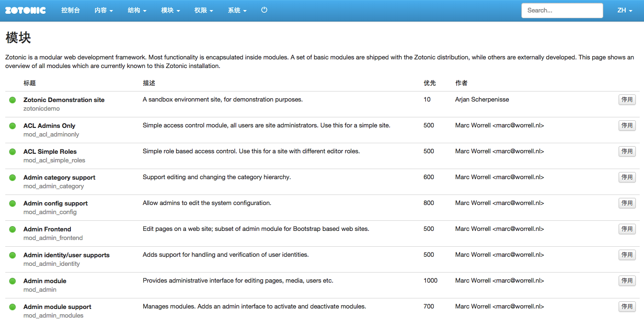Screen dimensions: 644x320
Task: Click green status dot for Admin category support
Action: pyautogui.click(x=12, y=178)
